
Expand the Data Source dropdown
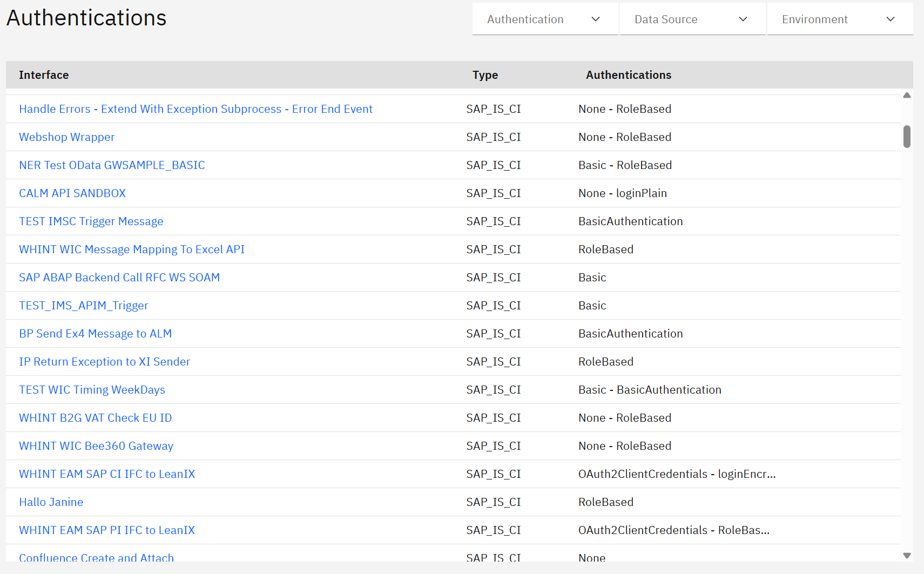coord(692,19)
